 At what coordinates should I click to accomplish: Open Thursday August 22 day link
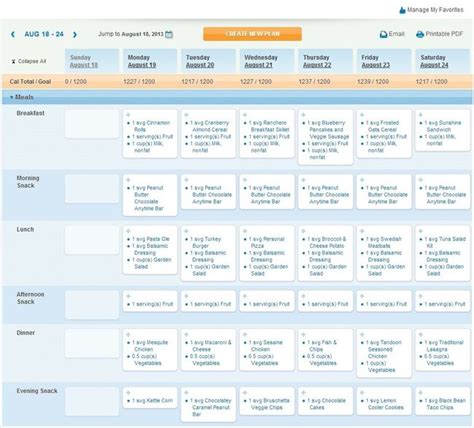click(317, 65)
